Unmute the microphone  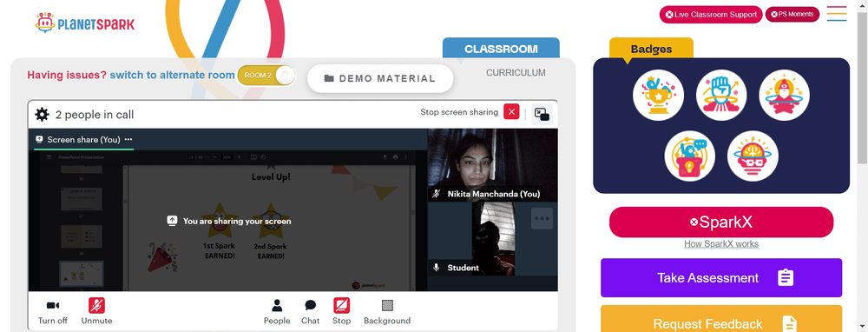(97, 312)
